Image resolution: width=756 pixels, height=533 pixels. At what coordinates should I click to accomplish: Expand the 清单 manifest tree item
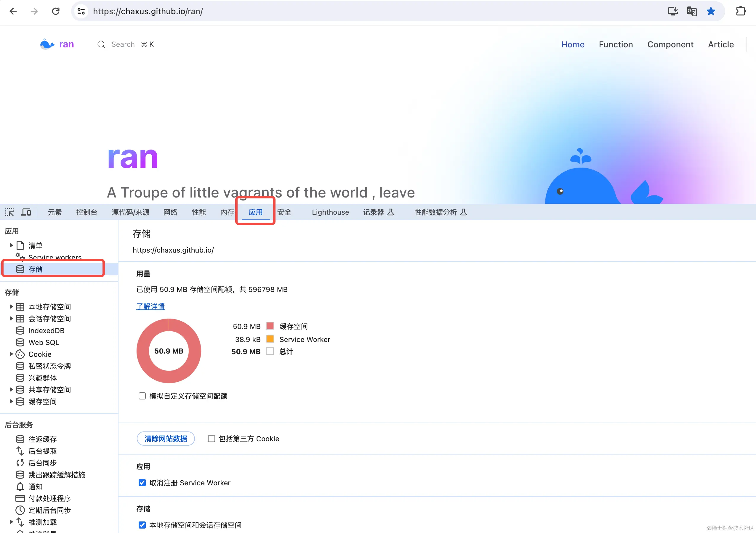click(11, 245)
